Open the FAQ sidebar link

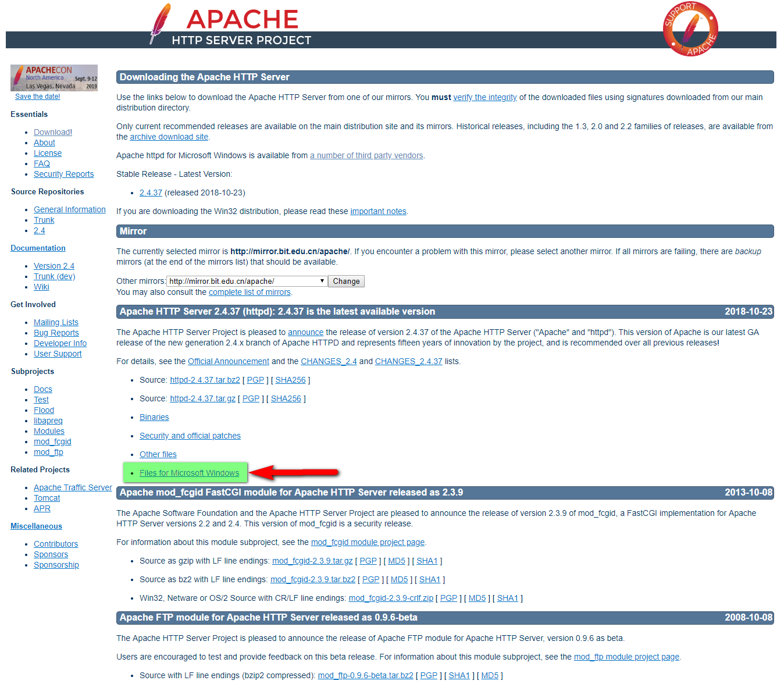42,163
